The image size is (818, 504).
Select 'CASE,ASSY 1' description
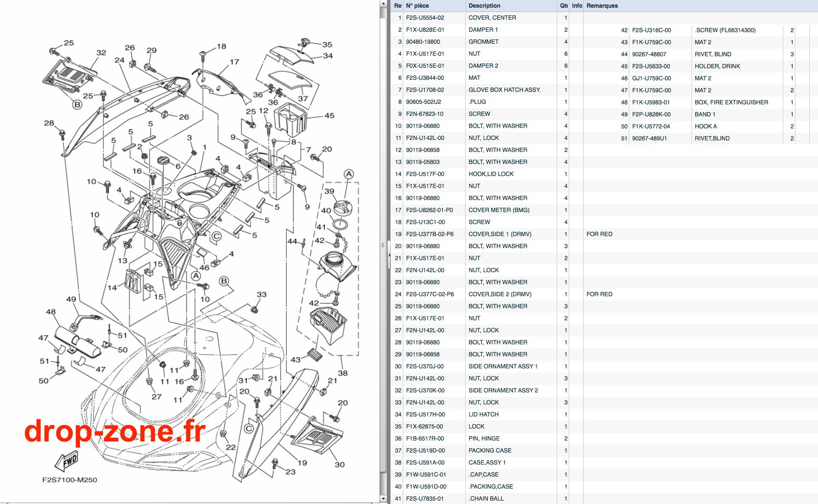tap(487, 463)
